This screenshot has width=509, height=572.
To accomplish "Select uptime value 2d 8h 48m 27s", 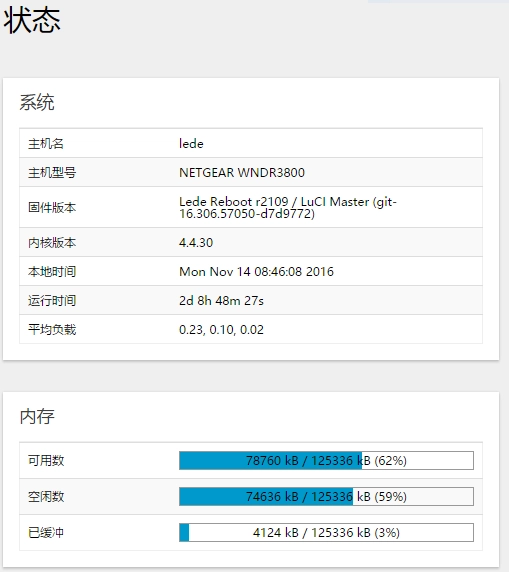I will [x=221, y=301].
